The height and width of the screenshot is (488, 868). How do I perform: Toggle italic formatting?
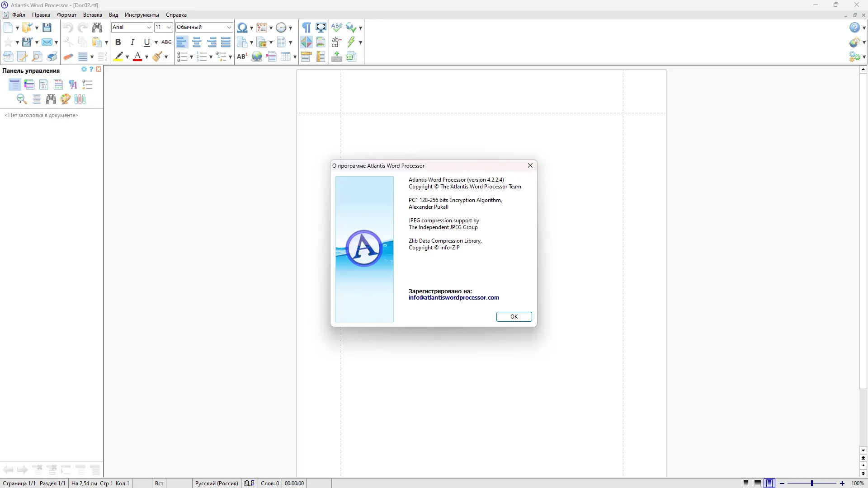pos(132,42)
